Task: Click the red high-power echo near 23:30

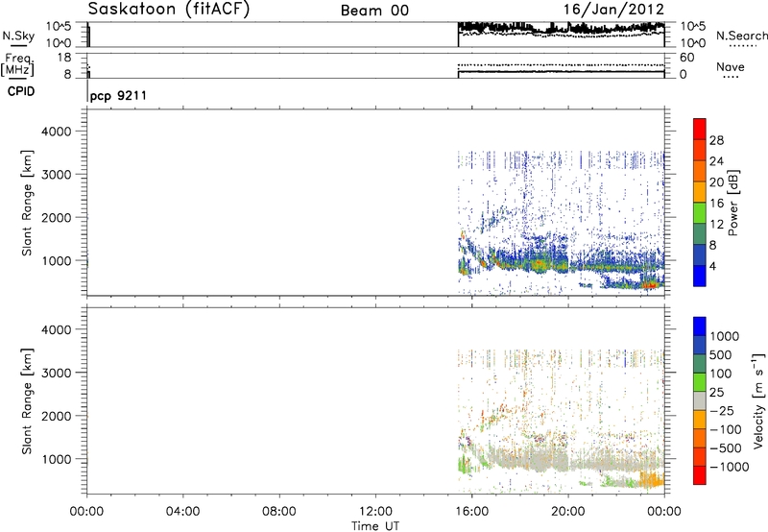Action: [x=651, y=284]
